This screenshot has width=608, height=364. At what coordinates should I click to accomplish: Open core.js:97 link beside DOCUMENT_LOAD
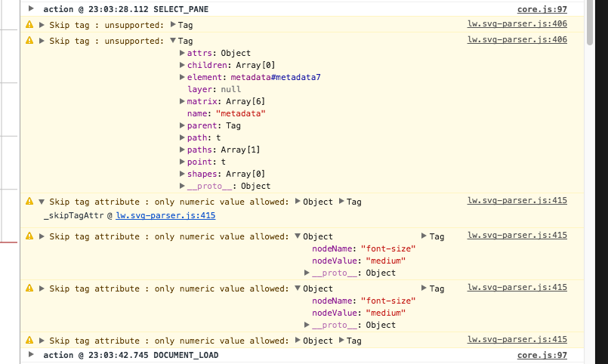click(542, 355)
